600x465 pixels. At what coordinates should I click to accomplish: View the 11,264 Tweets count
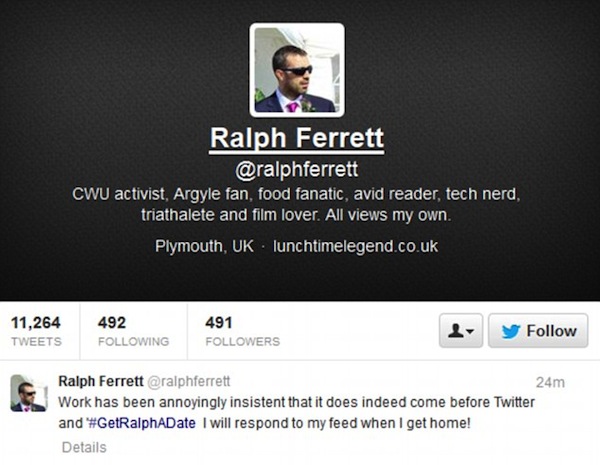pyautogui.click(x=36, y=331)
